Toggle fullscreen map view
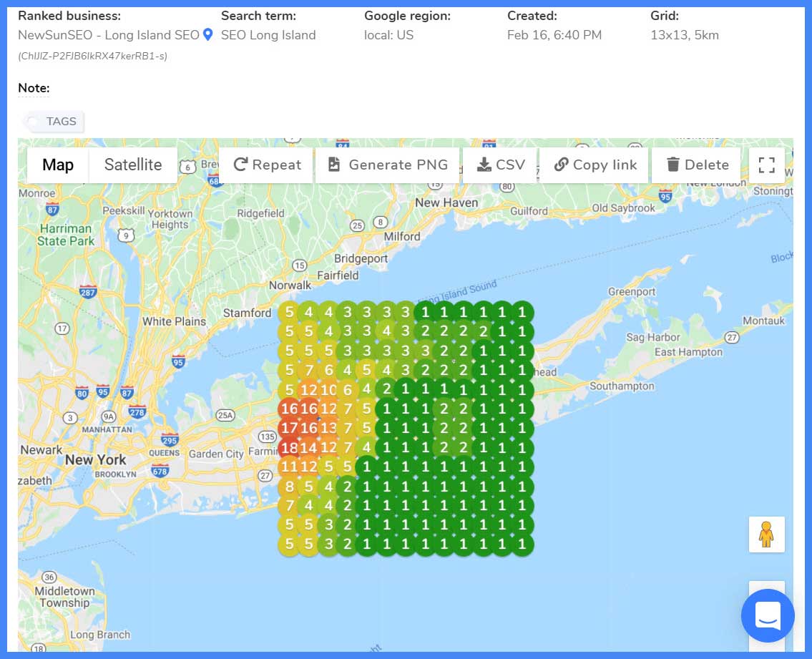The height and width of the screenshot is (659, 812). 766,165
